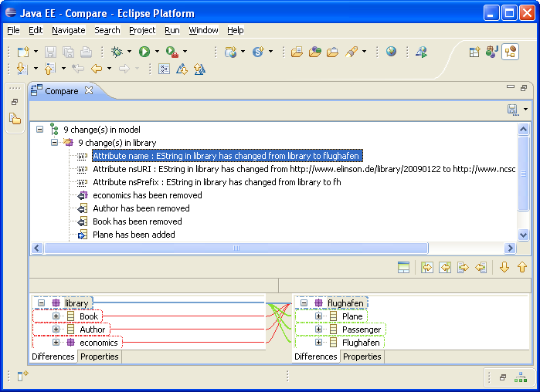Image resolution: width=540 pixels, height=392 pixels.
Task: Click the horizontal scrollbar thumb in the changes tree
Action: point(236,248)
